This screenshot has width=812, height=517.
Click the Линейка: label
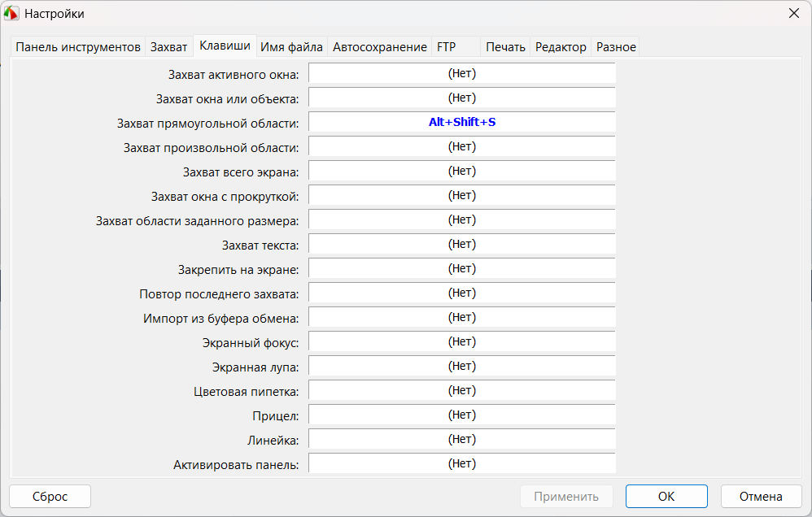(273, 441)
